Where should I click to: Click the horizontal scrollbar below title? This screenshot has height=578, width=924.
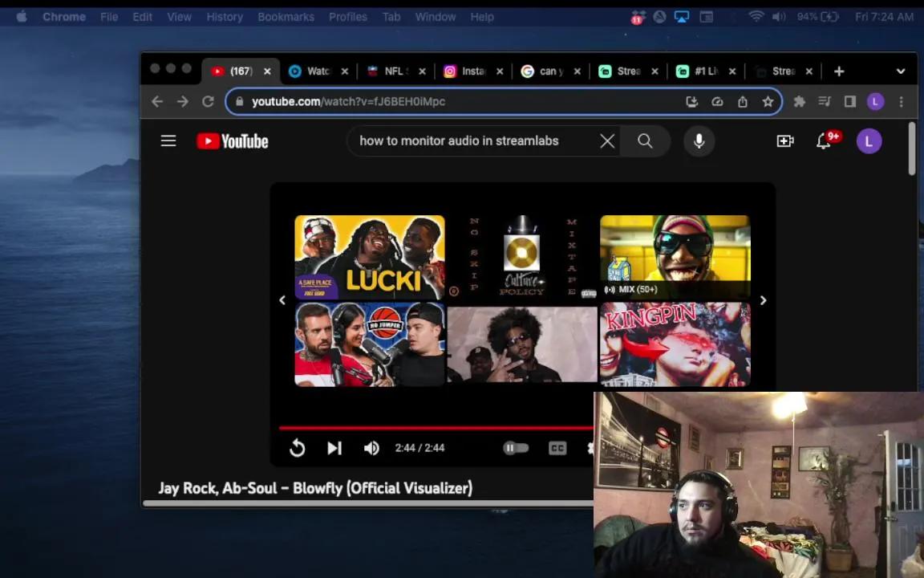point(368,503)
